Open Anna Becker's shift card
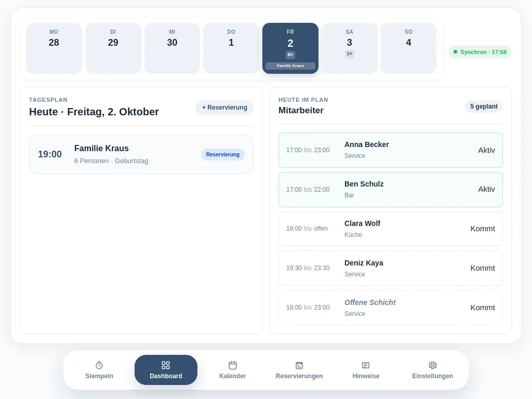Viewport: 532px width, 399px height. click(x=391, y=150)
